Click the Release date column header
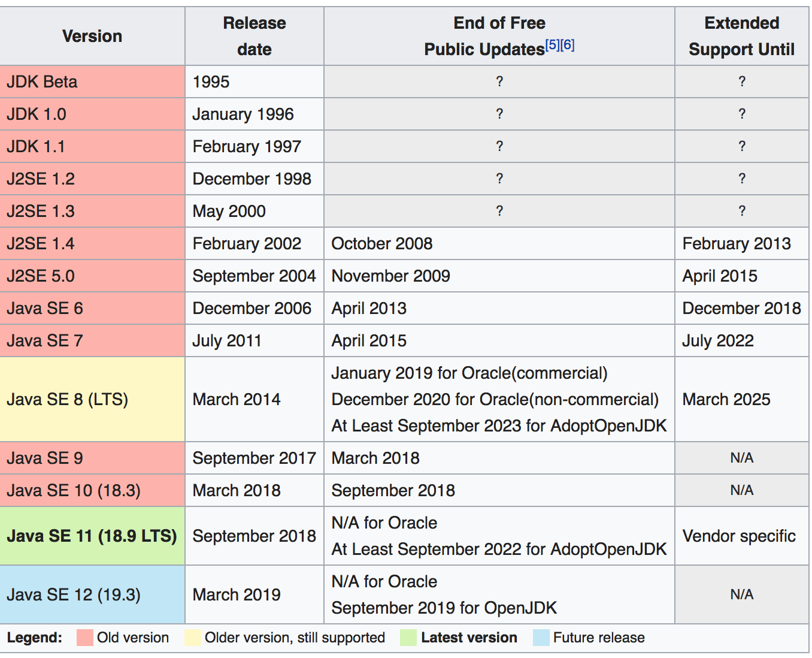 coord(254,36)
